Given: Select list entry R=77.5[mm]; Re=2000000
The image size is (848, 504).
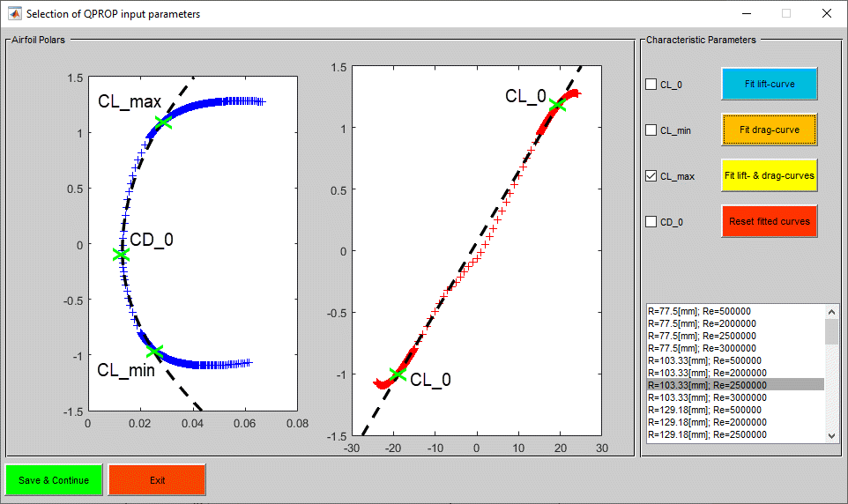Looking at the screenshot, I should [x=735, y=324].
